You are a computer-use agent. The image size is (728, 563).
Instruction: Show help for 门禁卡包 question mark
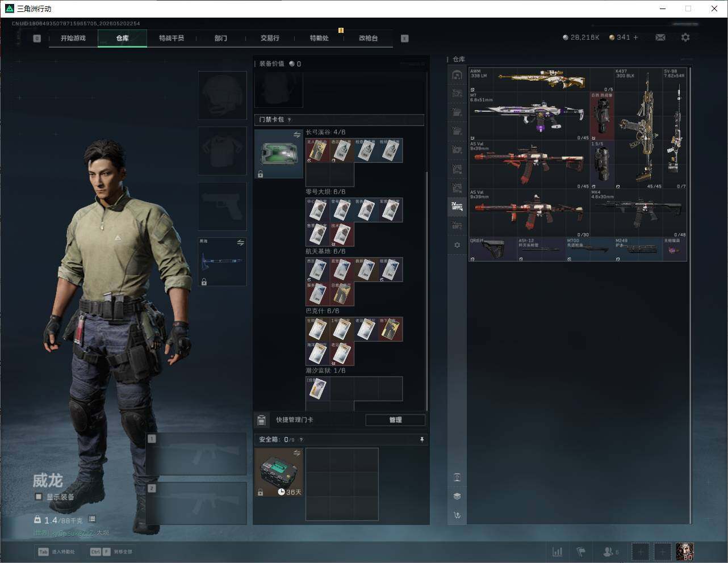290,120
